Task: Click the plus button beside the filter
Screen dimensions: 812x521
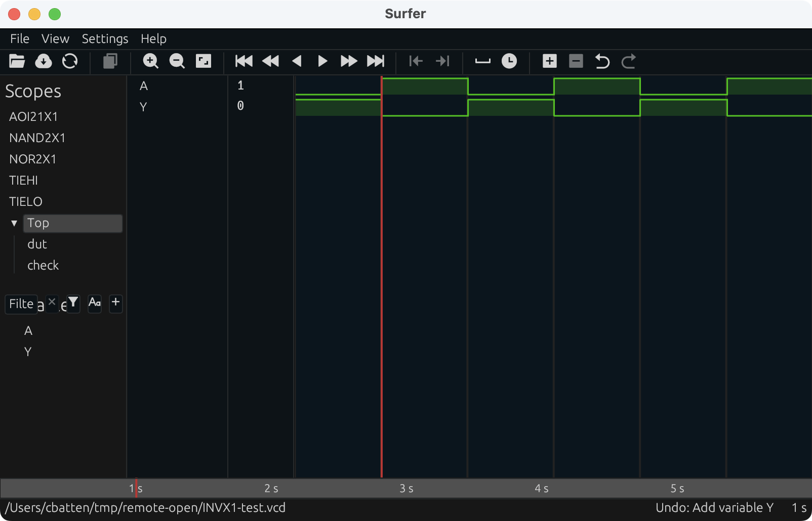Action: (115, 302)
